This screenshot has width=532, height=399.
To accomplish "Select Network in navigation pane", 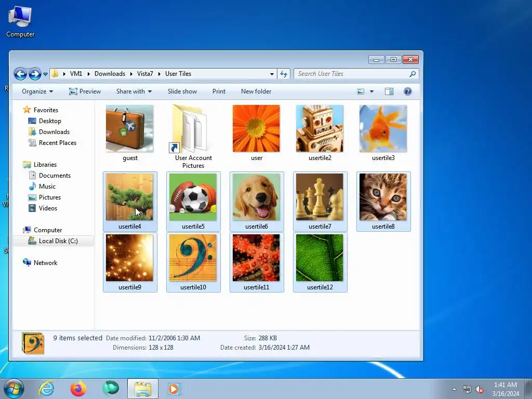I will coord(45,262).
